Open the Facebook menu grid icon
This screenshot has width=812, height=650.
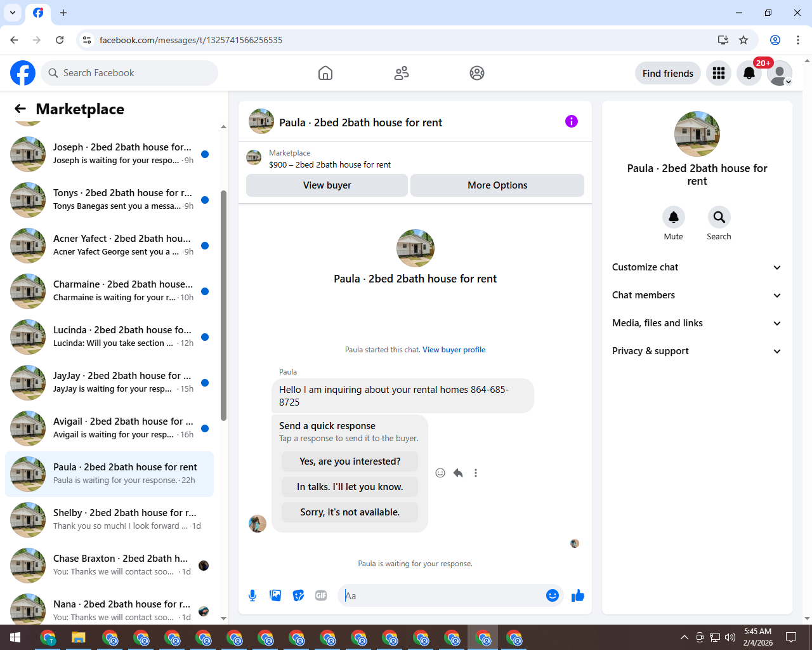(719, 73)
